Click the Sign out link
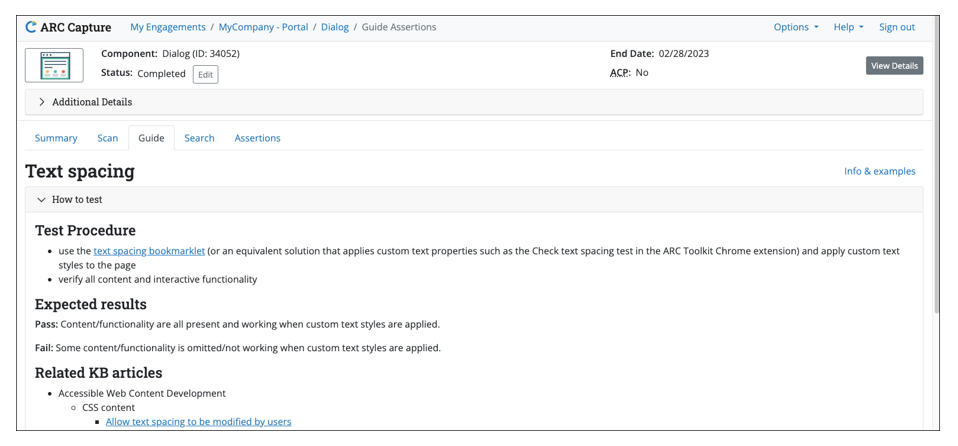Screen dimensions: 958x446 pos(896,27)
